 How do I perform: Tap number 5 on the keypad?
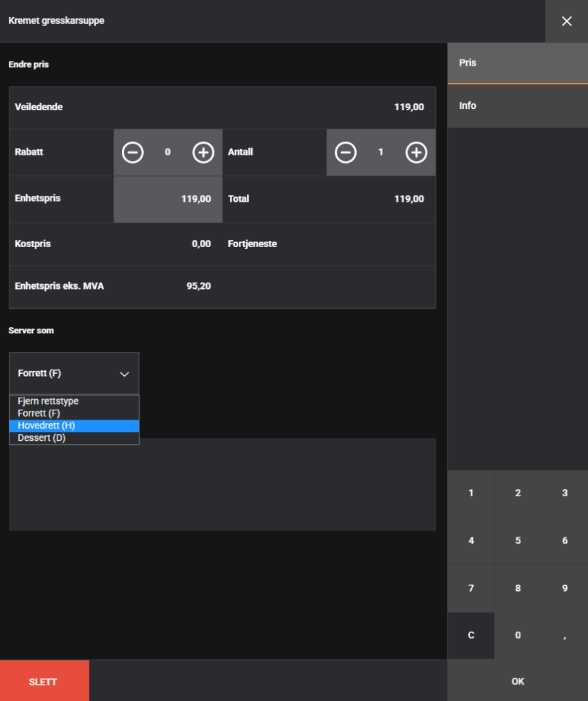pyautogui.click(x=517, y=541)
